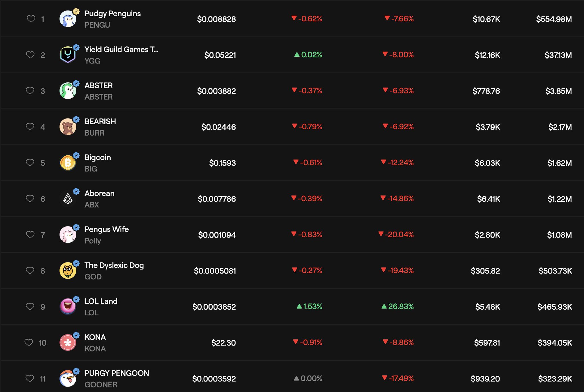Add KONA to watchlist via heart

coord(29,342)
